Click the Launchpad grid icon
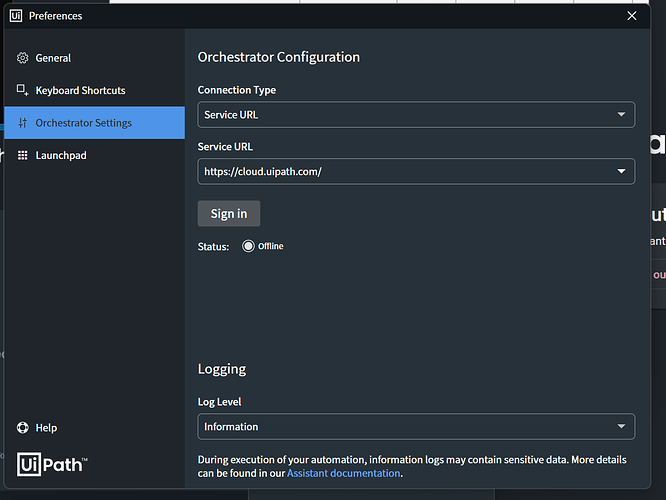Screen dimensions: 666x500 coord(23,155)
